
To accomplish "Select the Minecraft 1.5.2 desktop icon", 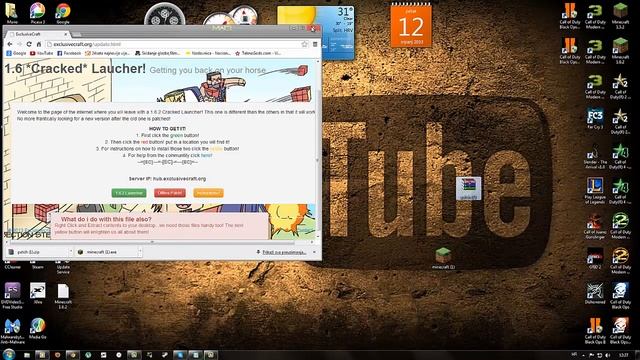I will point(620,16).
